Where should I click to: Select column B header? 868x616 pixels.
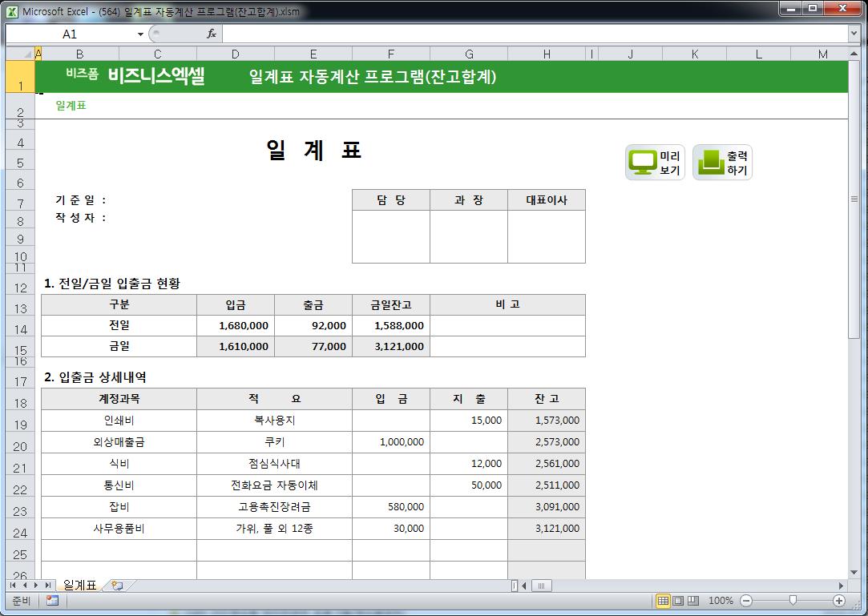tap(79, 54)
